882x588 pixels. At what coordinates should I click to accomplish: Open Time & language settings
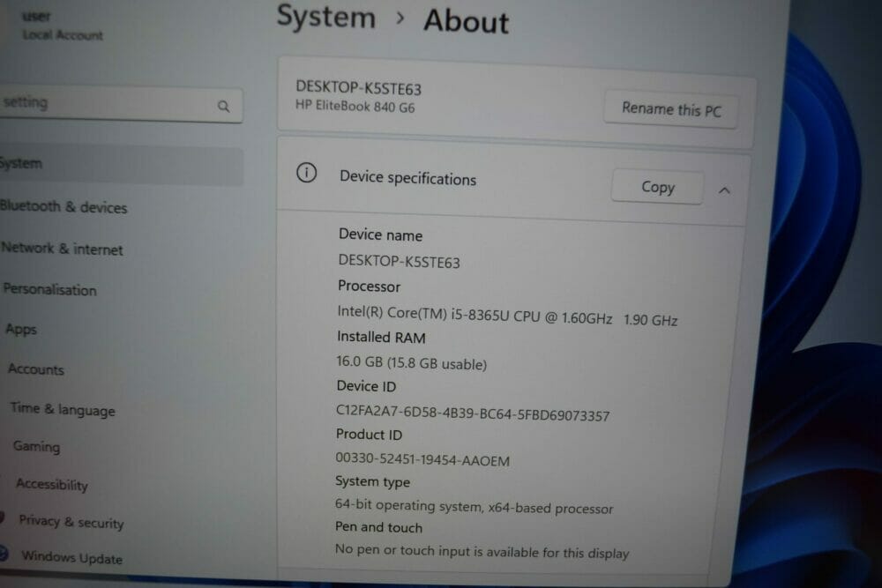point(63,410)
